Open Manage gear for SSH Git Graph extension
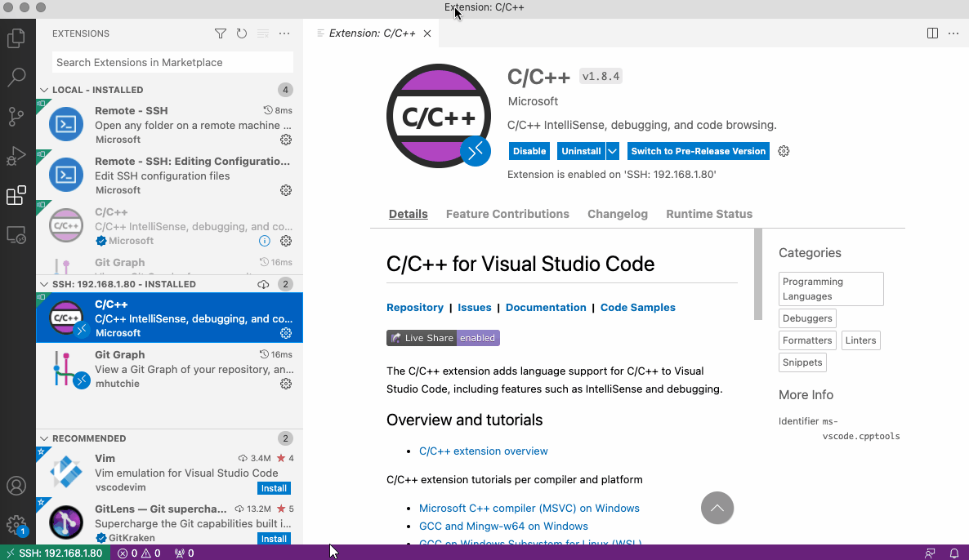Screen dimensions: 969x560 [x=285, y=384]
